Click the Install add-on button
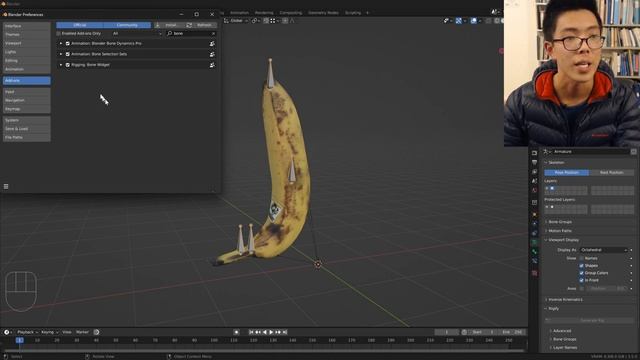This screenshot has height=360, width=640. click(170, 25)
